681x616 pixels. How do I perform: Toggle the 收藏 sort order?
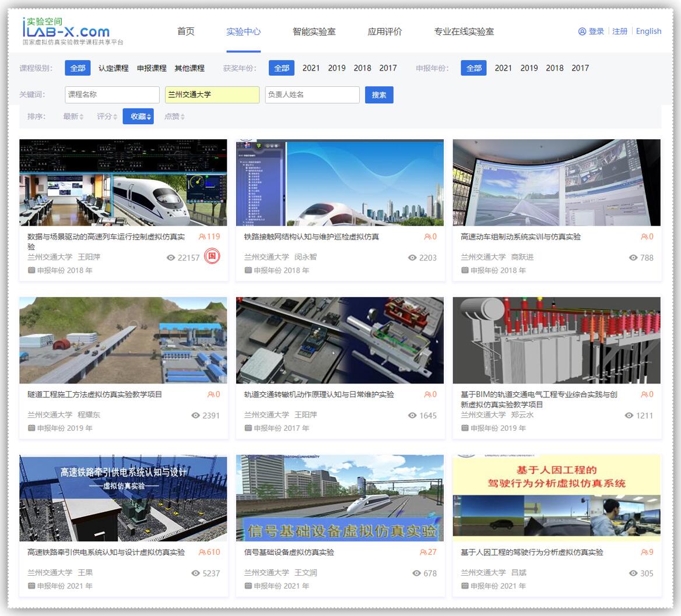pos(138,117)
